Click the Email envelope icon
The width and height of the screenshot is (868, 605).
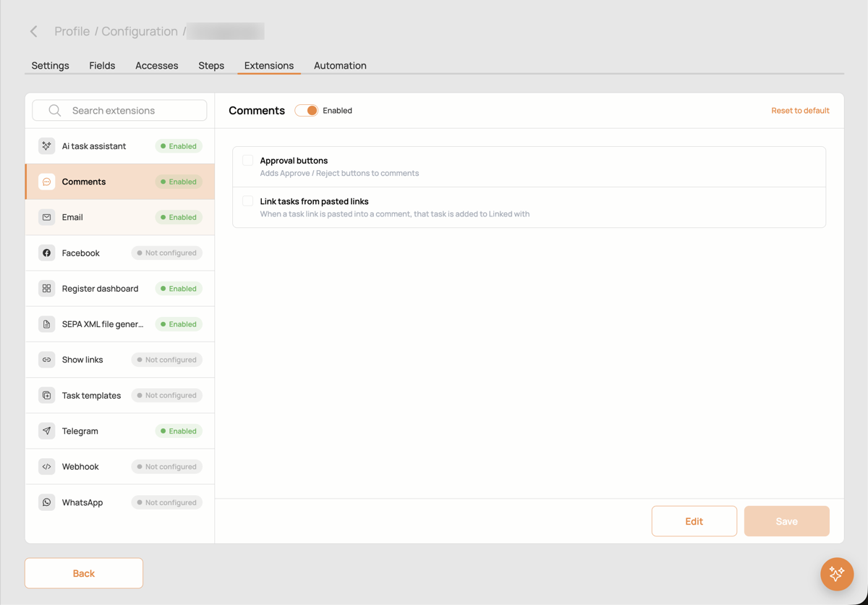click(46, 217)
